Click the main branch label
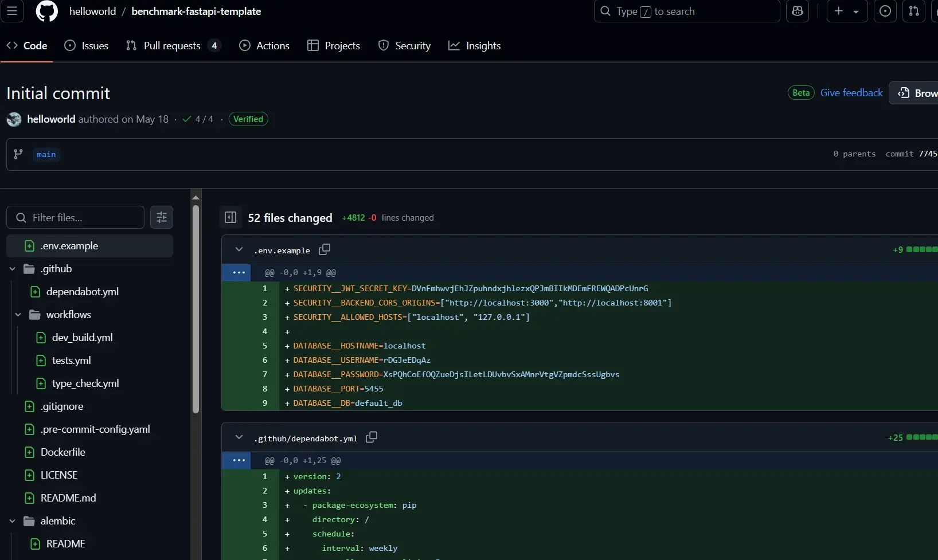938x560 pixels. 46,155
